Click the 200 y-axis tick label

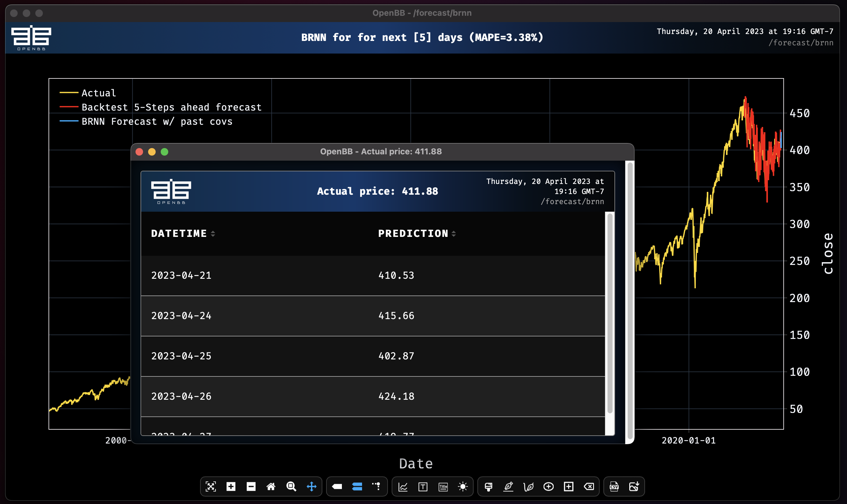[x=800, y=298]
